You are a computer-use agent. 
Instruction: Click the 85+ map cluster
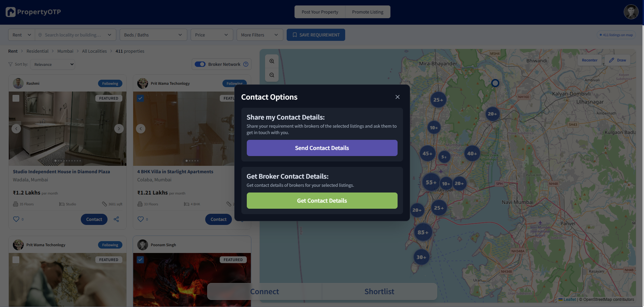pyautogui.click(x=423, y=232)
